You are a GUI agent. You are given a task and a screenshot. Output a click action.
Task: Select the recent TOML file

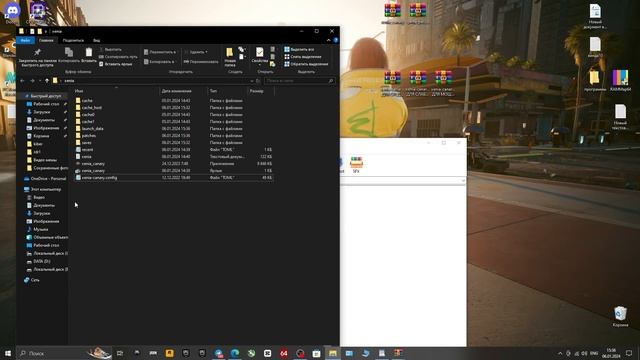(173, 150)
